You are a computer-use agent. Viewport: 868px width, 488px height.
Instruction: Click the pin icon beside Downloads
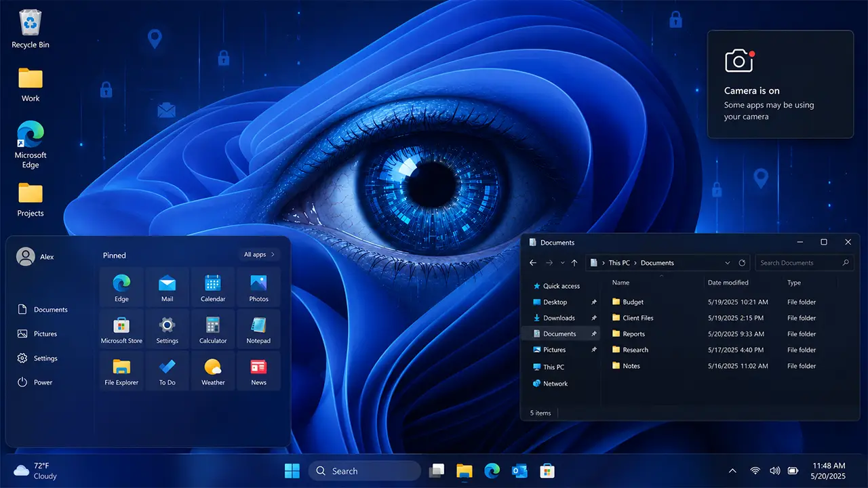[x=594, y=318]
